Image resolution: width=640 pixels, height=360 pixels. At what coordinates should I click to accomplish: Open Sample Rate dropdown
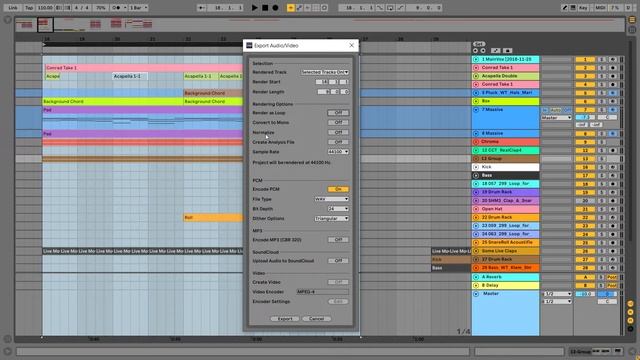pyautogui.click(x=338, y=152)
